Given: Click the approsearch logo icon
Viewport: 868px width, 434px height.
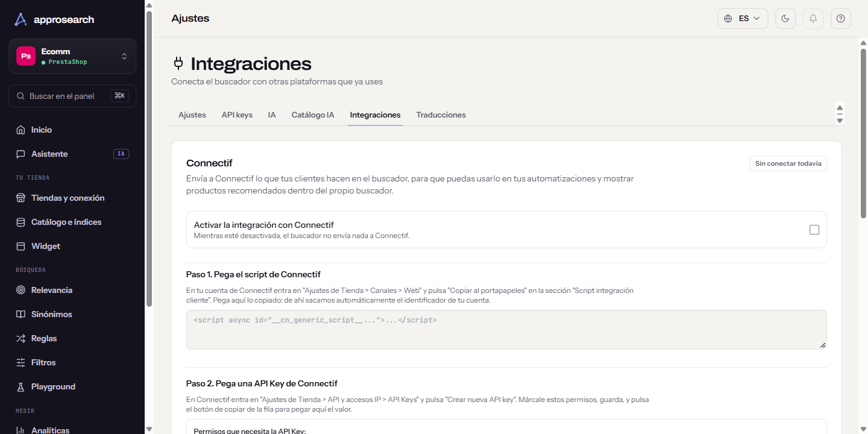Looking at the screenshot, I should pos(20,19).
